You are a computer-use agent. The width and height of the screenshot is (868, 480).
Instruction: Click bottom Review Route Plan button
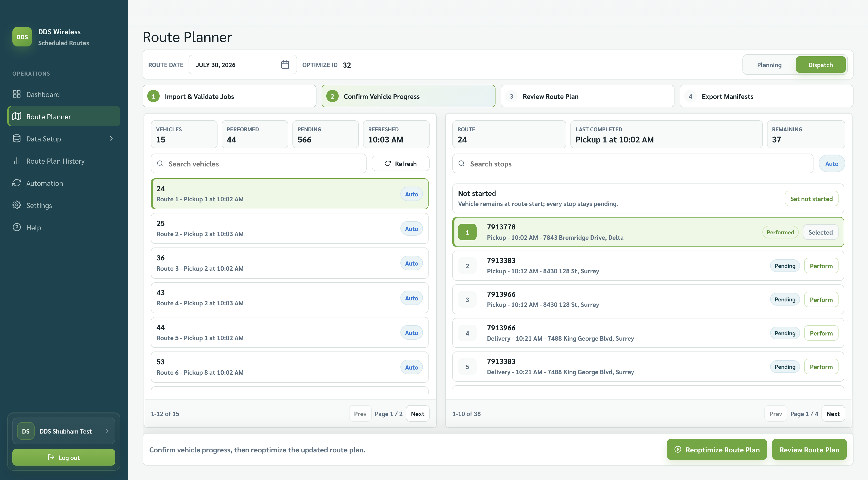tap(809, 449)
